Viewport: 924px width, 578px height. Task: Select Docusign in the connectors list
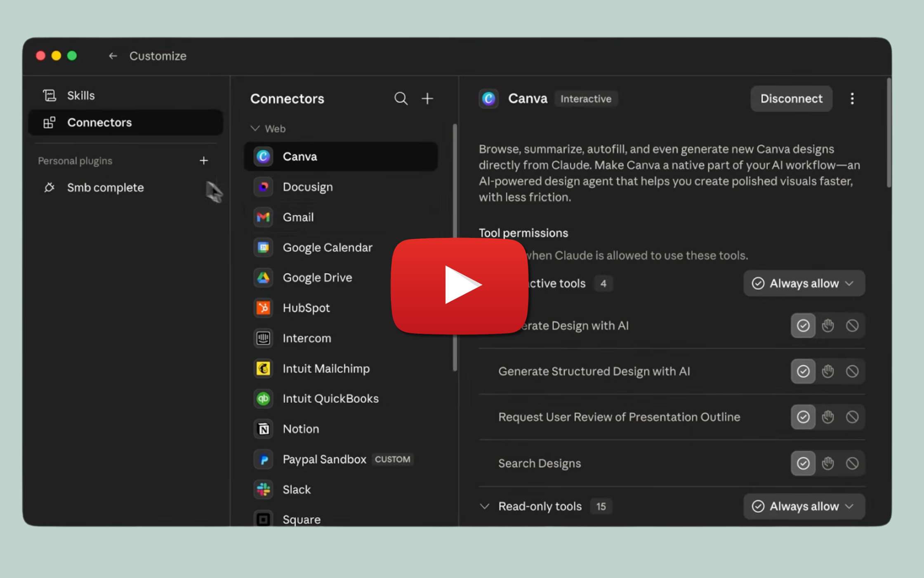(341, 187)
